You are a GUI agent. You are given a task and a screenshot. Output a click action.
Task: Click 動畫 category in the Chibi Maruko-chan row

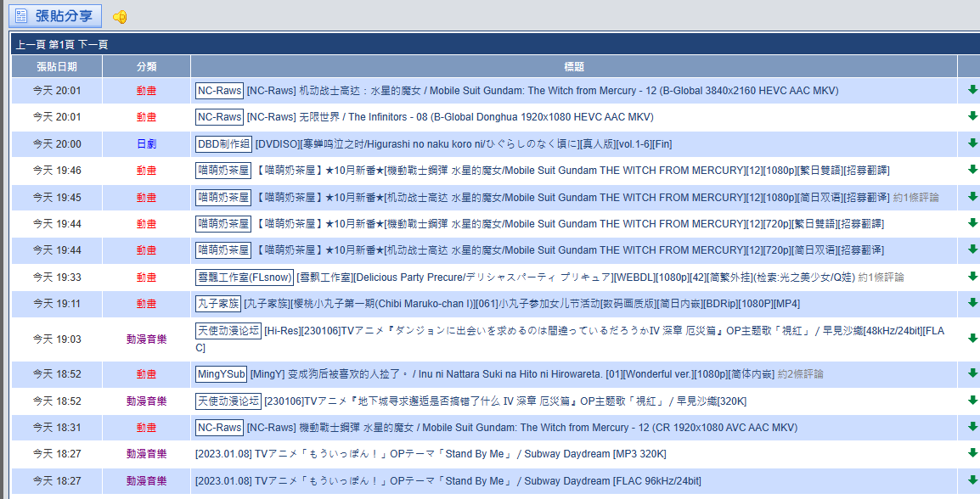[146, 304]
